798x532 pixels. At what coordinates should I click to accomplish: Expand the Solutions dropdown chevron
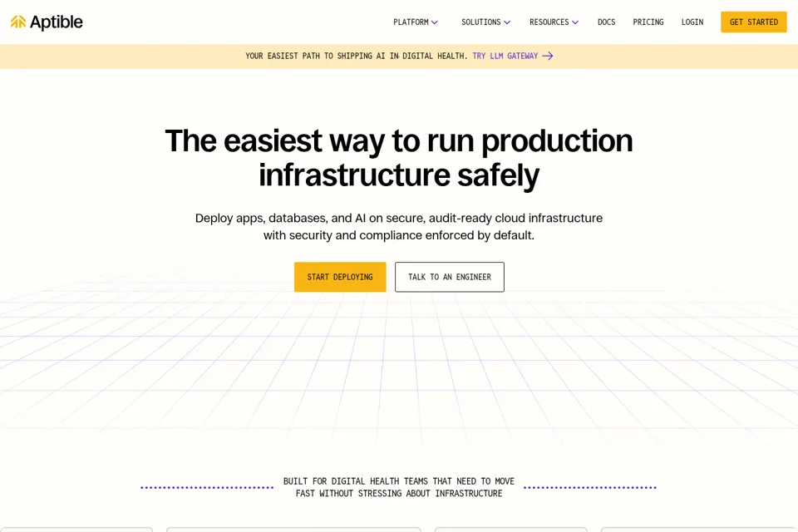[507, 22]
